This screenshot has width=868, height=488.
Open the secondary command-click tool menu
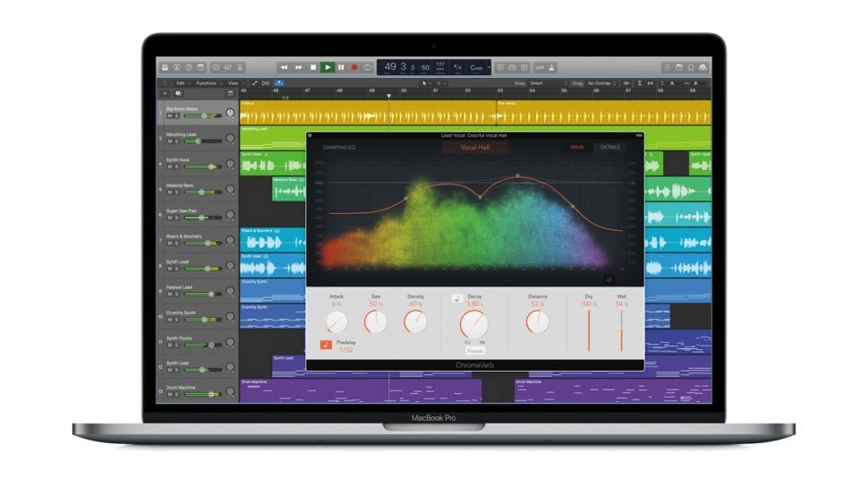point(440,83)
